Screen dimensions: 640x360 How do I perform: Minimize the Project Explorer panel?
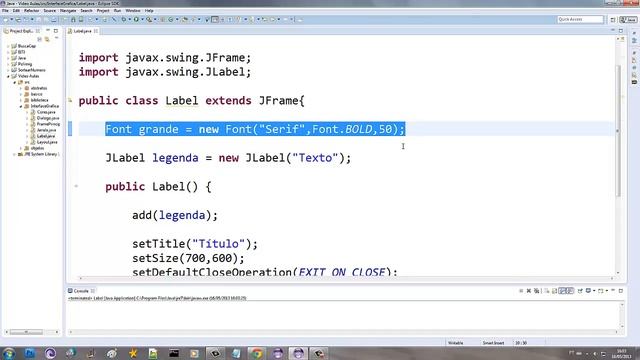click(x=48, y=31)
